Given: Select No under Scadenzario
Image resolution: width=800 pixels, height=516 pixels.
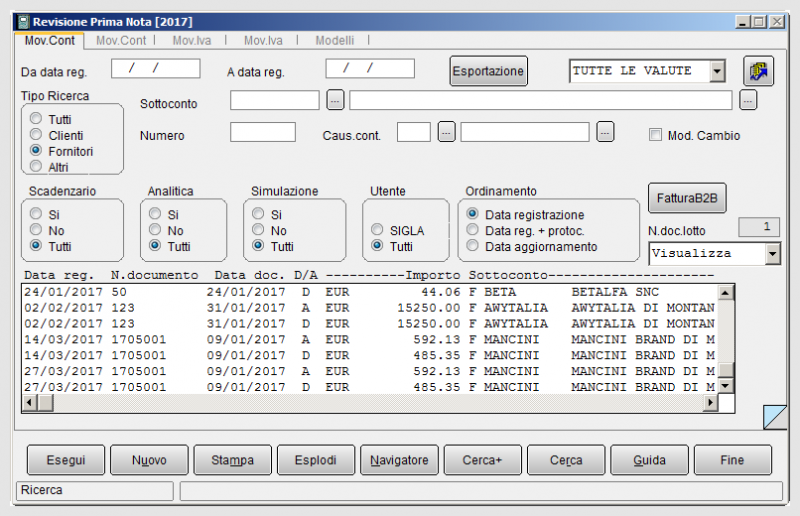Looking at the screenshot, I should [x=36, y=229].
